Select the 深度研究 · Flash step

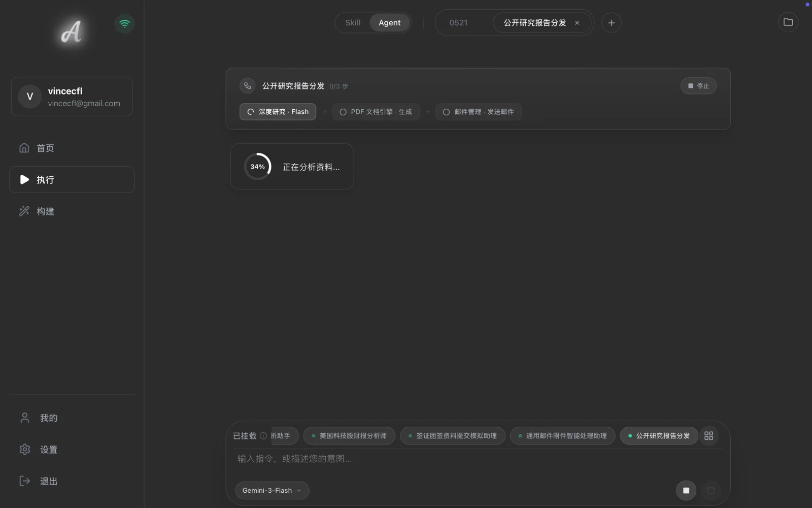(x=278, y=112)
